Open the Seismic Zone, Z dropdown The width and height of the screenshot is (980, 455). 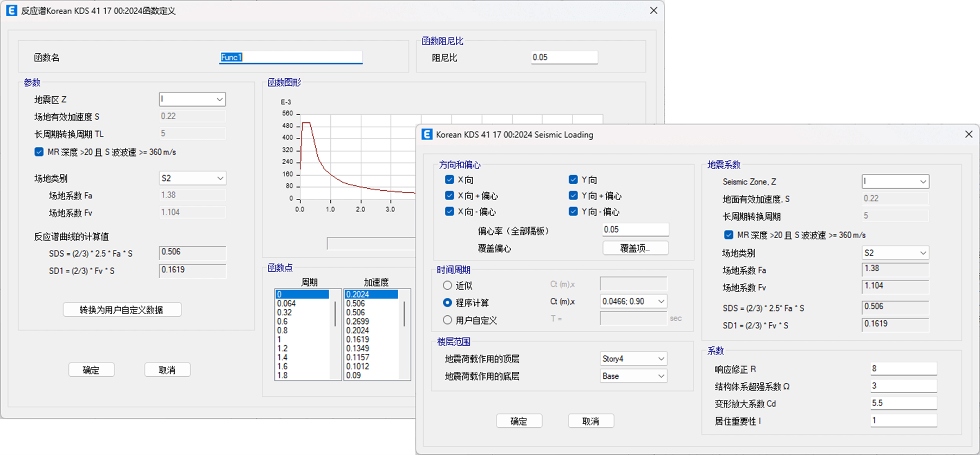coord(895,182)
